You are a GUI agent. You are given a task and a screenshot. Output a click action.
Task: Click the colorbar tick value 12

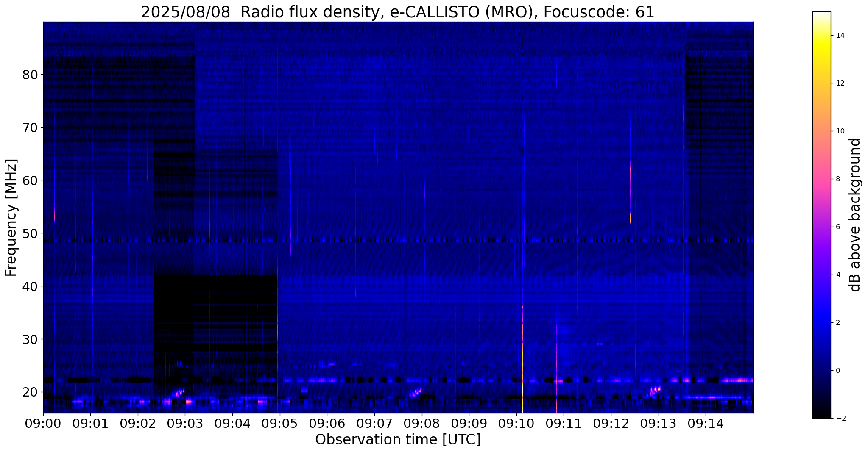[840, 83]
